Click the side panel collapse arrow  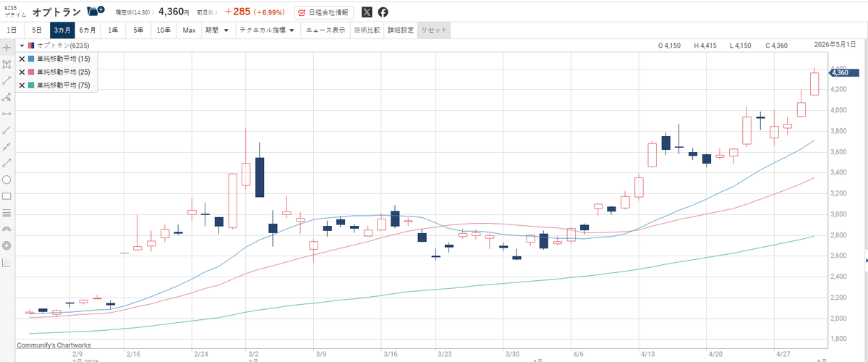865,260
